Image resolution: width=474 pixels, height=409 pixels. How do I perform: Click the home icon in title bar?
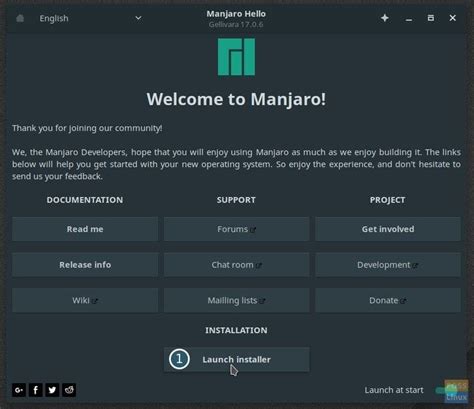(20, 18)
